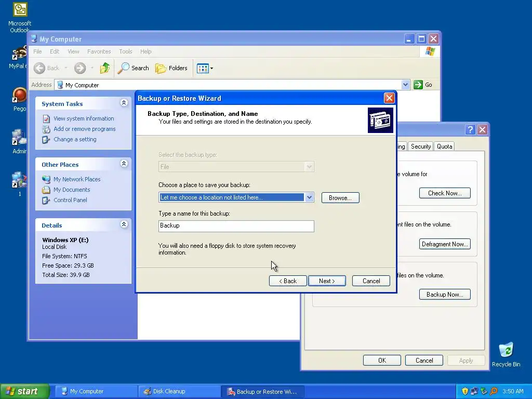The width and height of the screenshot is (532, 399).
Task: Open the Tools menu
Action: pos(126,51)
